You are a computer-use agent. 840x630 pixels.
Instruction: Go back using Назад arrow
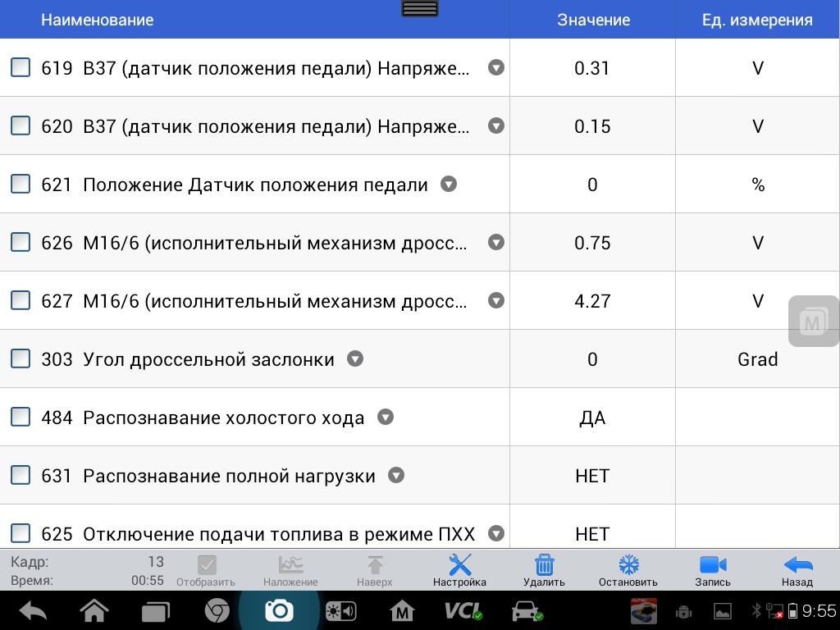(x=797, y=570)
